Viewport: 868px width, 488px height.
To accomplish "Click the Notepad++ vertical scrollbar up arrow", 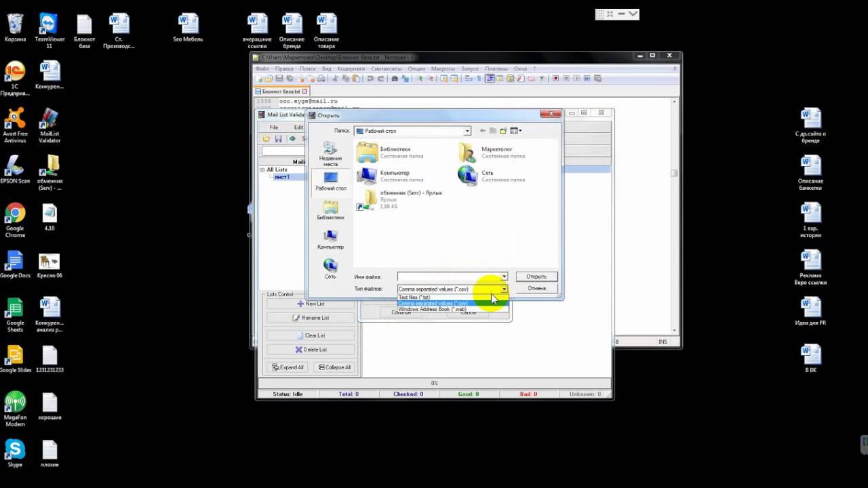I will [674, 102].
